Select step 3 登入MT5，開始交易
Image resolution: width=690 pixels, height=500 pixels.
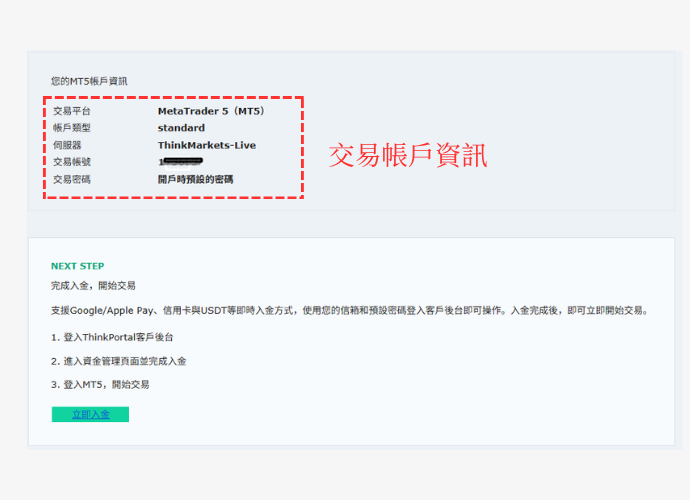100,385
